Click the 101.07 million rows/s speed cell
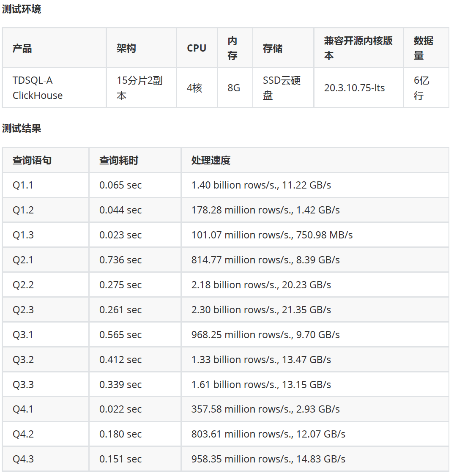 coord(315,235)
